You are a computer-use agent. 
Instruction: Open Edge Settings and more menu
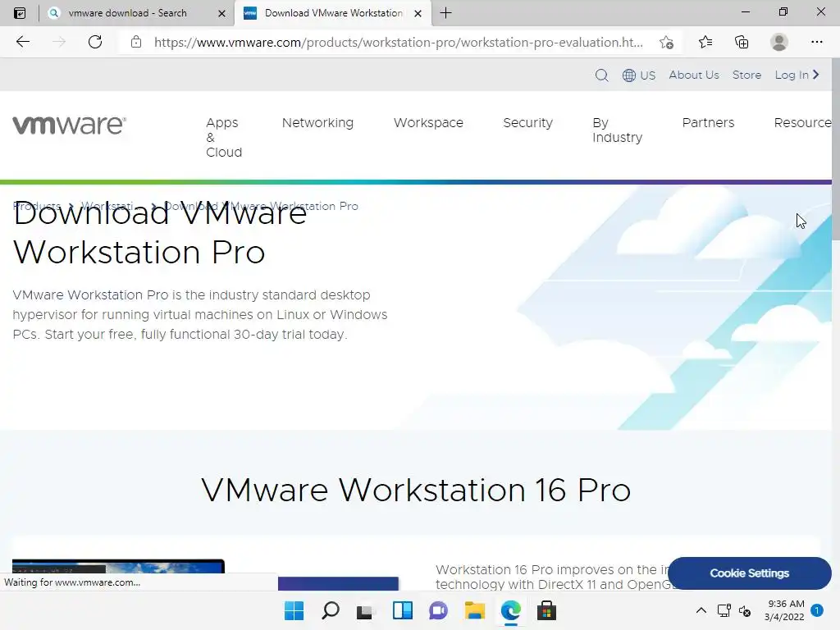pos(816,42)
